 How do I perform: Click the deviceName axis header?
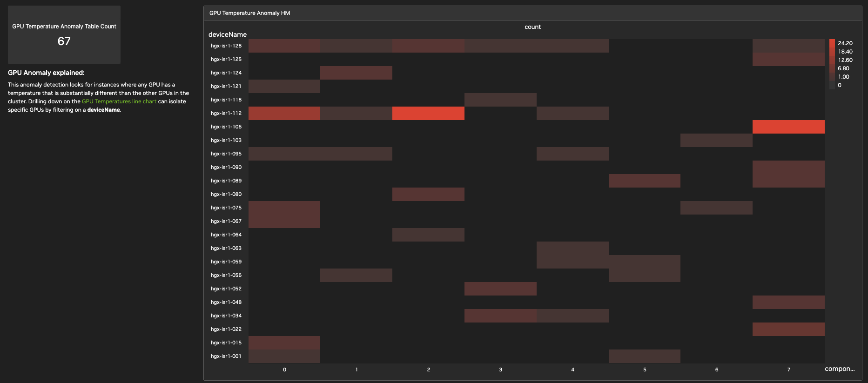[228, 34]
